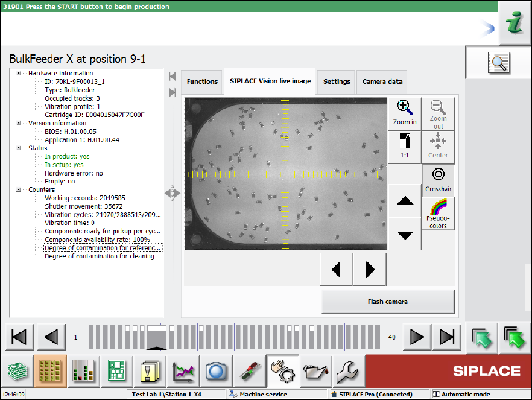Click the Zoom in magnifier button

405,113
